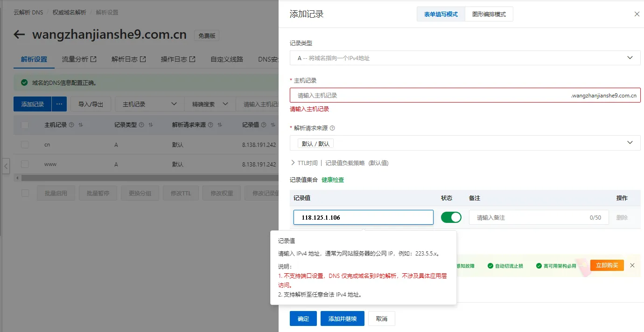Open more options button beside 添加记录
644x332 pixels.
(x=59, y=104)
